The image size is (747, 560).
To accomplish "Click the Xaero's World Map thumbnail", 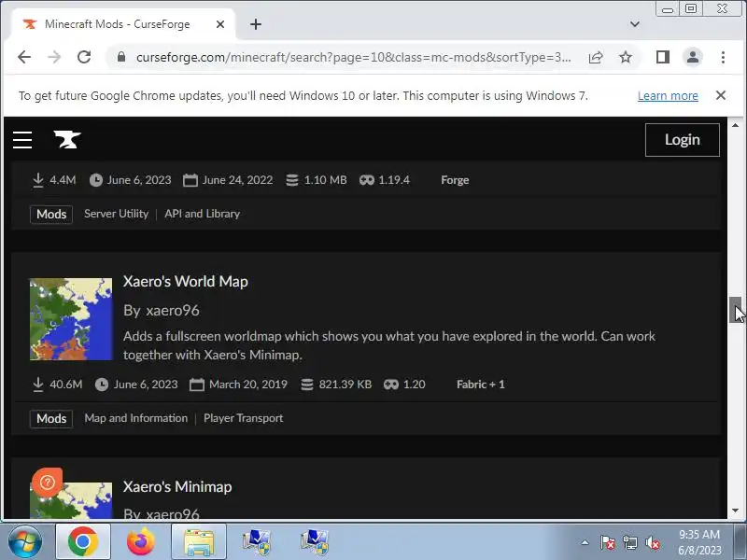I will point(71,319).
